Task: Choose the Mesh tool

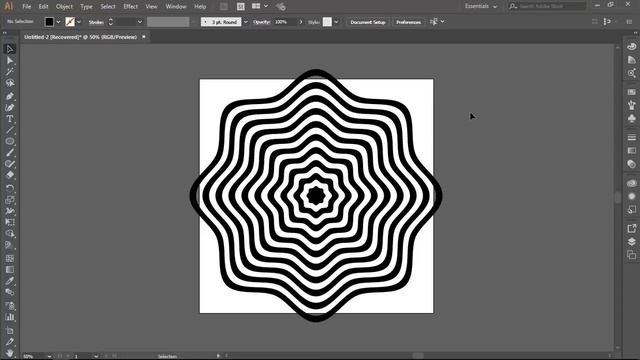Action: (10, 258)
